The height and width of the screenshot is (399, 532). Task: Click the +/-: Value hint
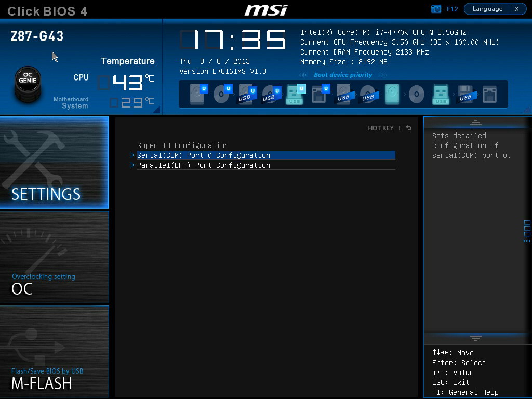click(x=453, y=373)
